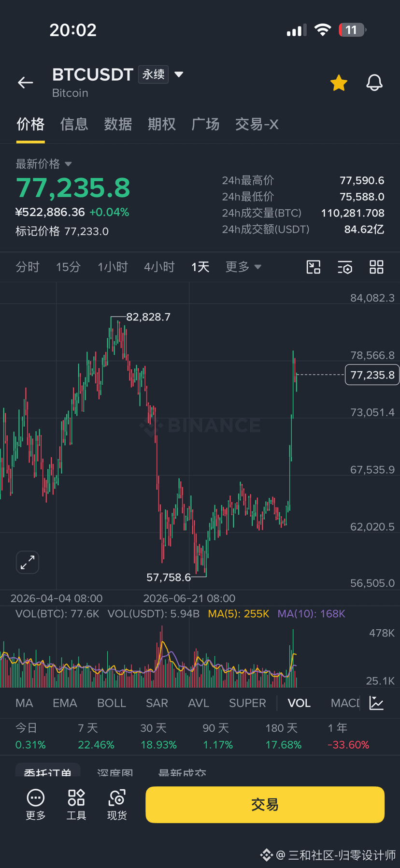This screenshot has width=400, height=868.
Task: Tap the 今日 0.31% performance
Action: [30, 736]
